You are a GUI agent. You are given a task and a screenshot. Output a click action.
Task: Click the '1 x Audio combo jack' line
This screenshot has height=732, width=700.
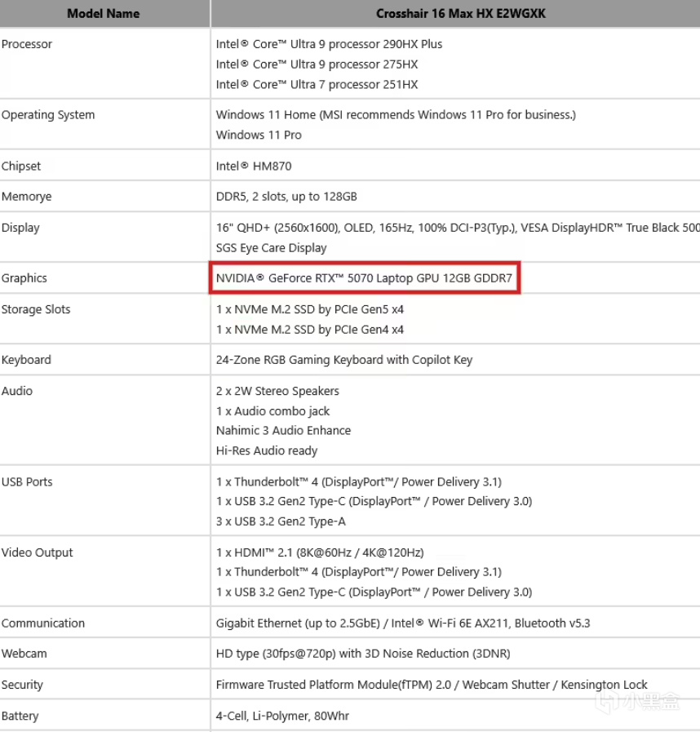click(272, 411)
